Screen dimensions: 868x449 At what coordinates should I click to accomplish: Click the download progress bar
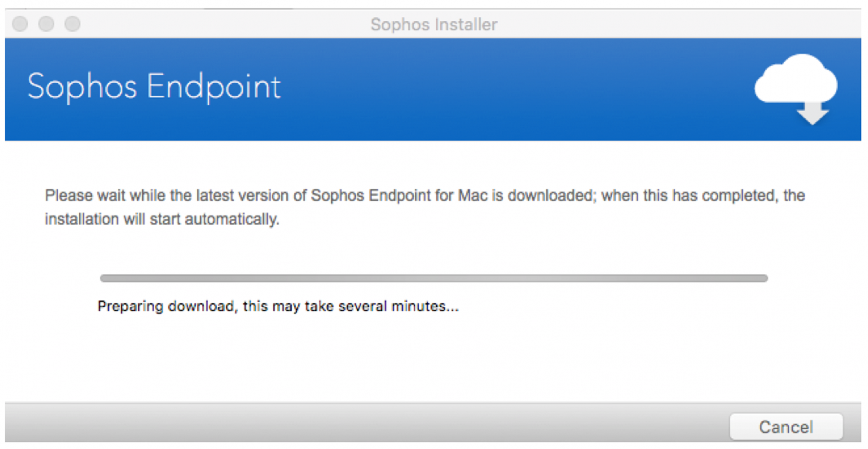(434, 278)
